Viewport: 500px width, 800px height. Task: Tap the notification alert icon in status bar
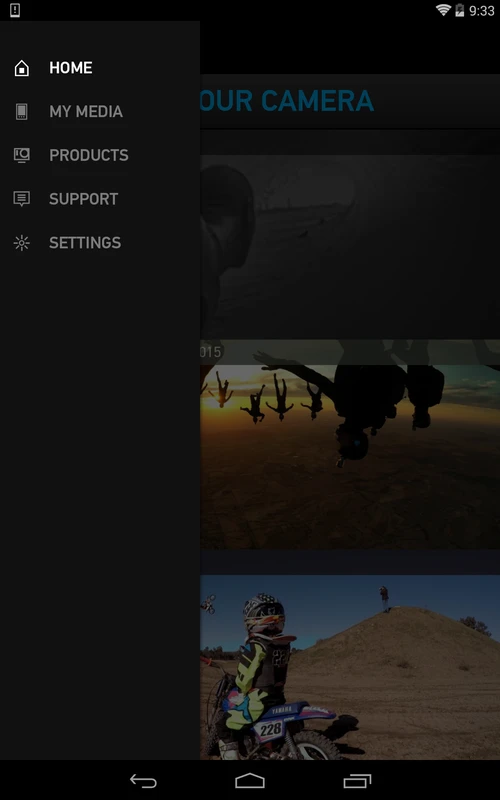point(15,10)
